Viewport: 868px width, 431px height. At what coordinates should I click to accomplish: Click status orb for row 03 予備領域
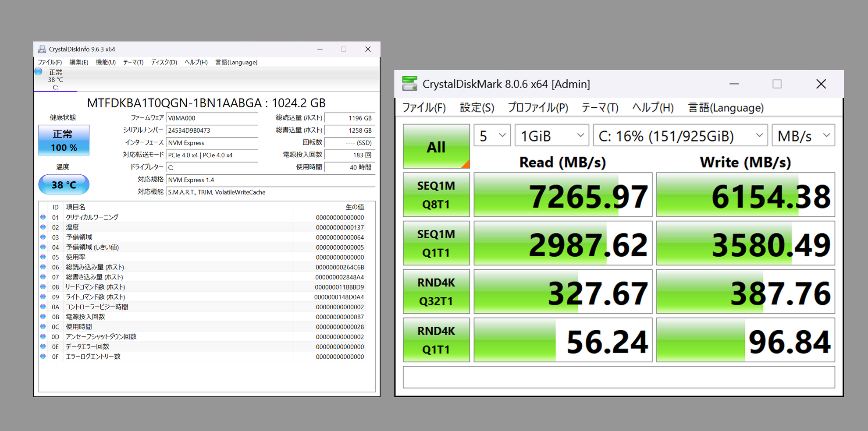(43, 237)
